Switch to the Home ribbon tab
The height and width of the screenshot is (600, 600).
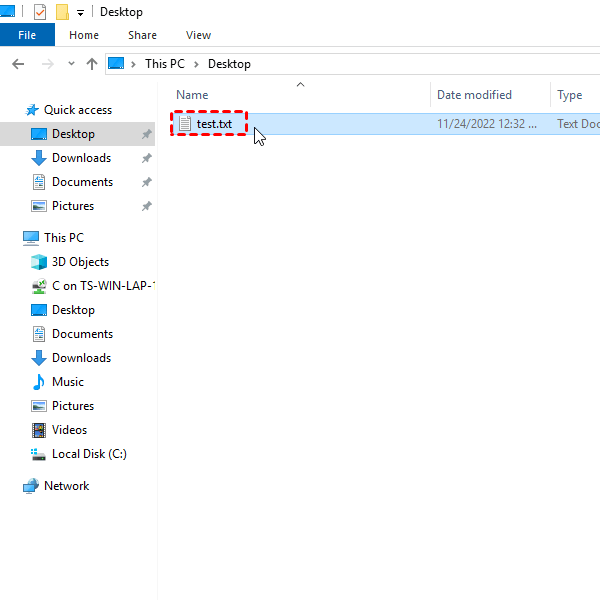pyautogui.click(x=84, y=35)
